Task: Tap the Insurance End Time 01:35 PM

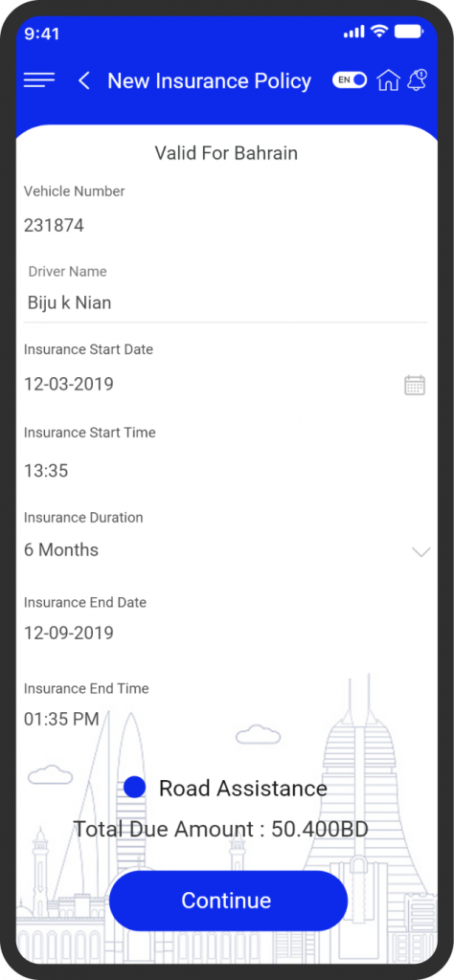Action: pyautogui.click(x=61, y=720)
